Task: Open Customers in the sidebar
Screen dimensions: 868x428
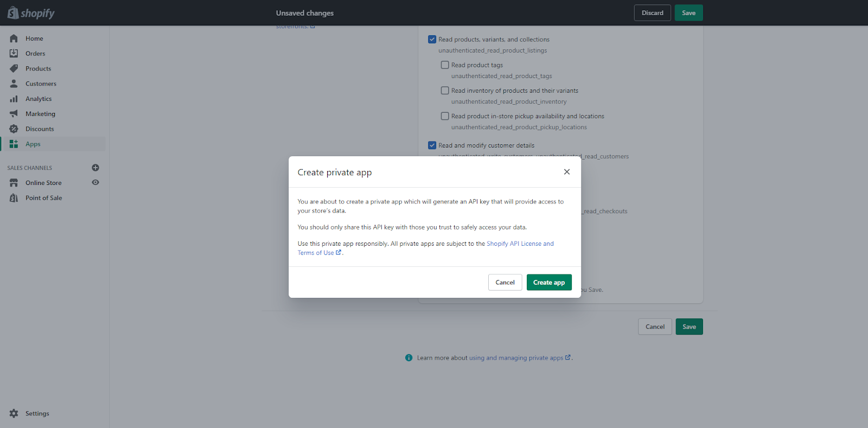Action: (41, 84)
